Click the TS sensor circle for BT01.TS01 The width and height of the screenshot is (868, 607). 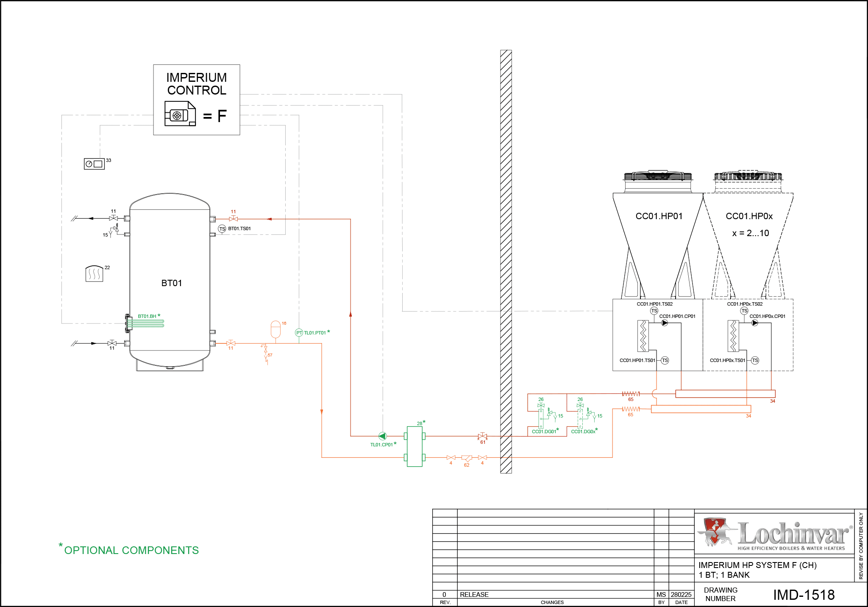tap(222, 229)
